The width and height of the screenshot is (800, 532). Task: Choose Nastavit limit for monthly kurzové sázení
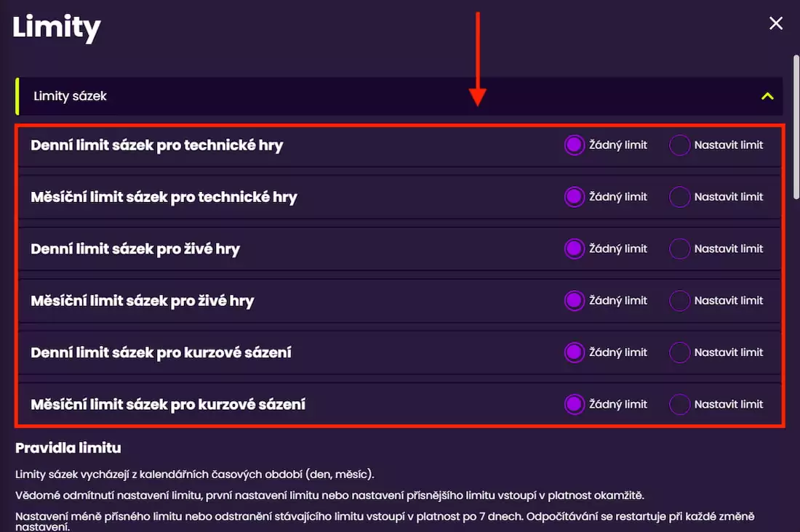[x=679, y=404]
